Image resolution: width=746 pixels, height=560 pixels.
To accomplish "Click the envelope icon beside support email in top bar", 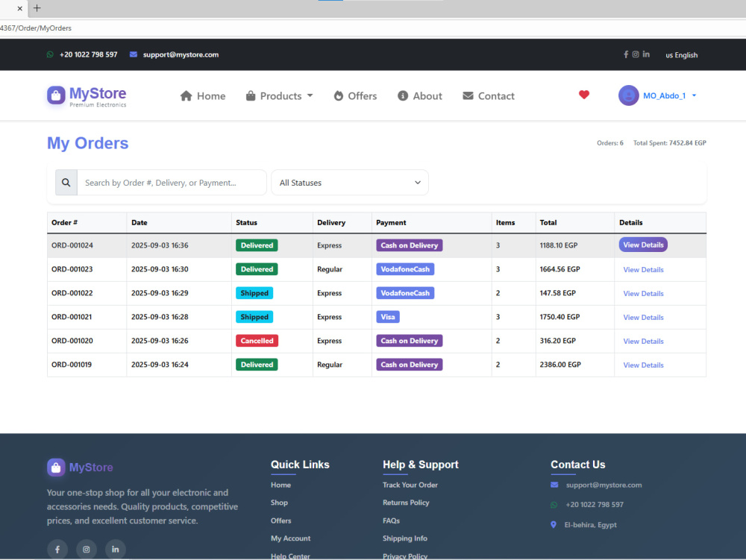I will pos(134,54).
